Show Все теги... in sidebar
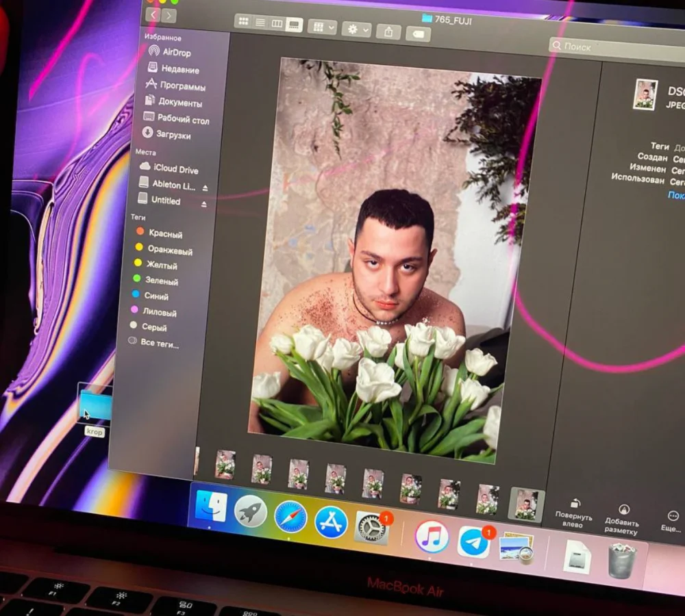This screenshot has width=685, height=616. tap(153, 343)
